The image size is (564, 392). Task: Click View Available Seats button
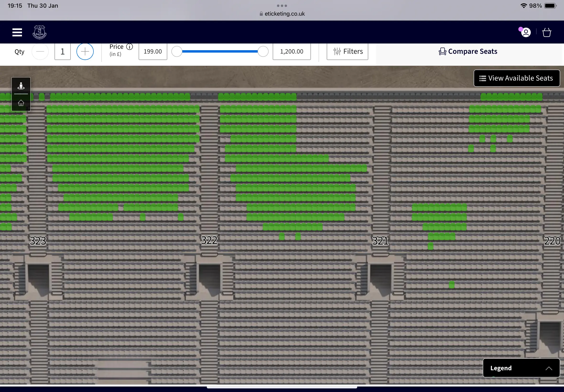(517, 78)
